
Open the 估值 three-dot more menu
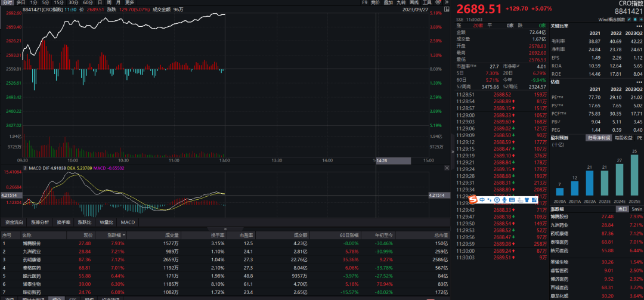coord(638,82)
